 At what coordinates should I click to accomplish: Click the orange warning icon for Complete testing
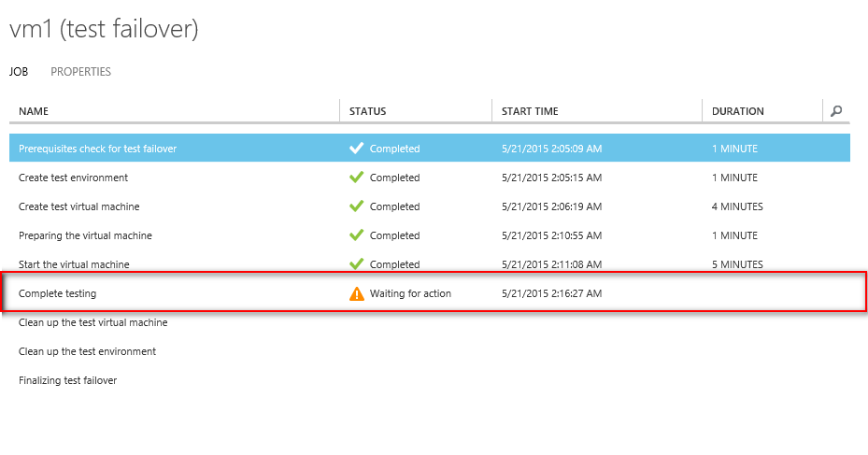pyautogui.click(x=357, y=294)
